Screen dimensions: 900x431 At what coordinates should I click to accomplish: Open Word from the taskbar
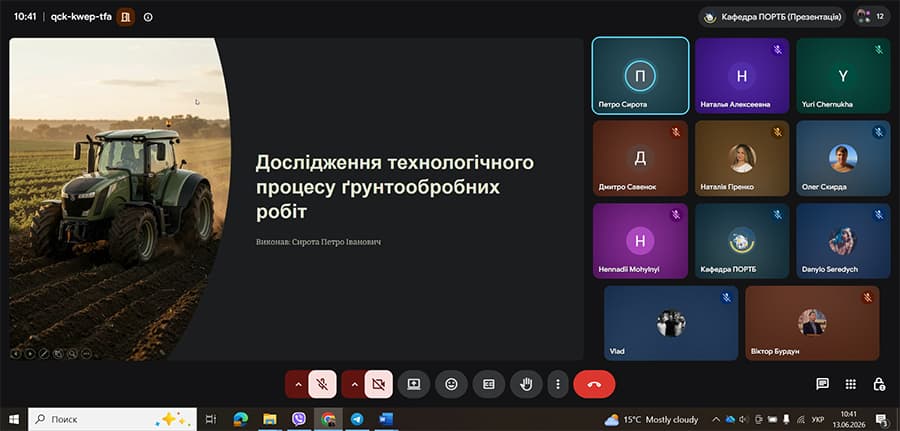click(385, 420)
